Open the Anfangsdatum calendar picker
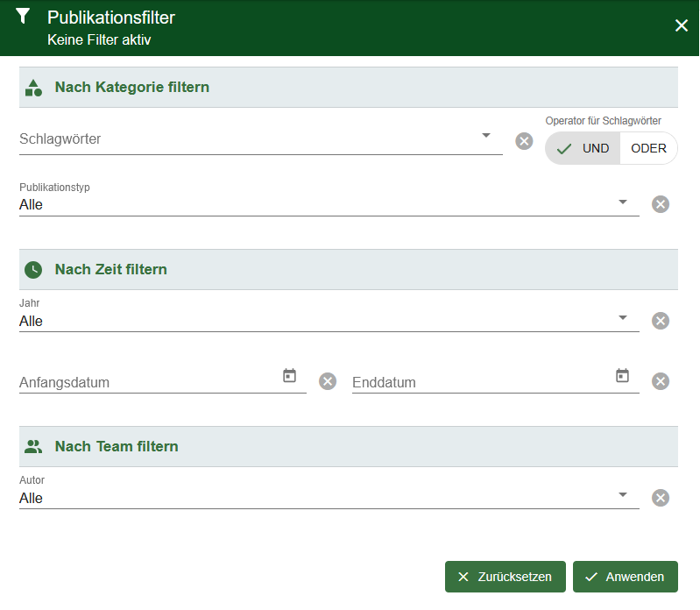Screen dimensions: 700x610 (x=289, y=376)
